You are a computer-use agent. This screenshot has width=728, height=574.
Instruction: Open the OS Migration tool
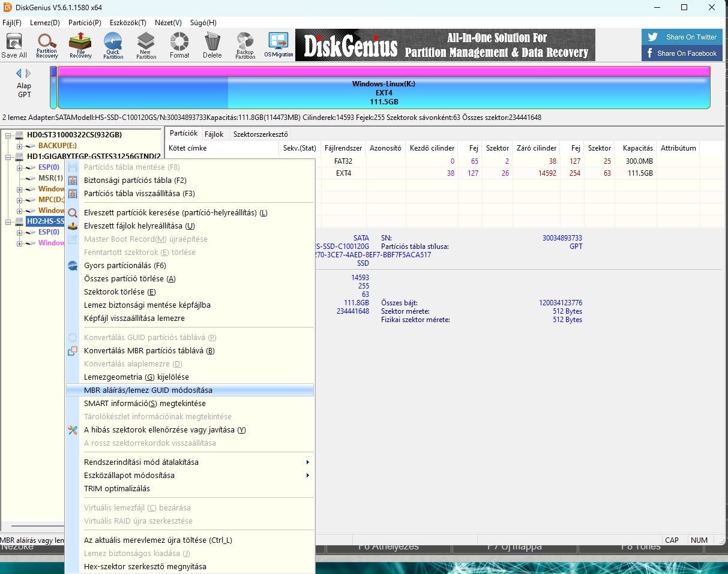click(x=278, y=46)
